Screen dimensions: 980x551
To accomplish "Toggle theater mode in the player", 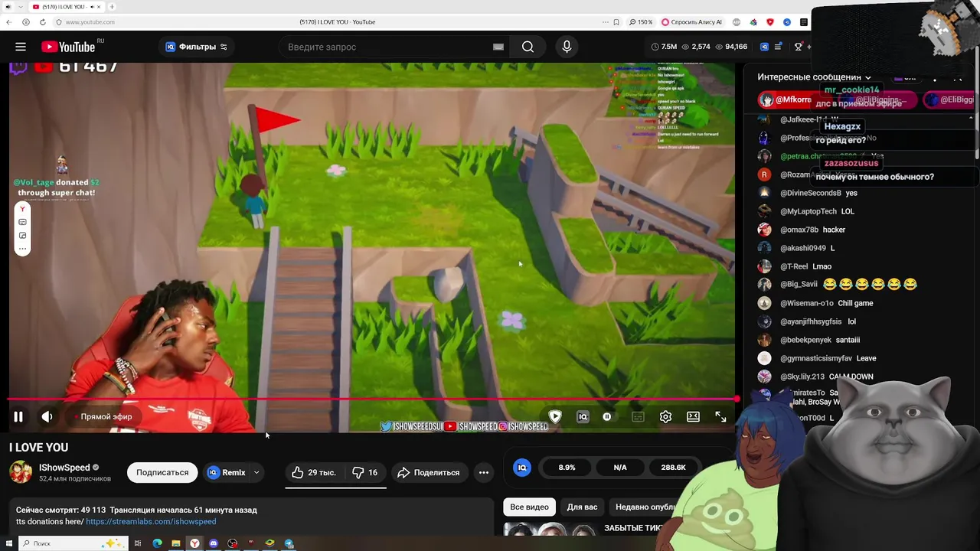I will click(x=693, y=417).
